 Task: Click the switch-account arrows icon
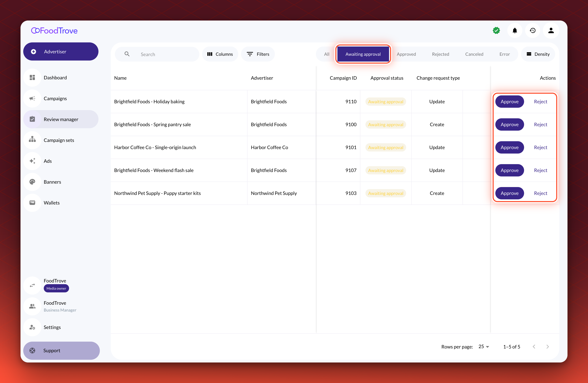32,285
